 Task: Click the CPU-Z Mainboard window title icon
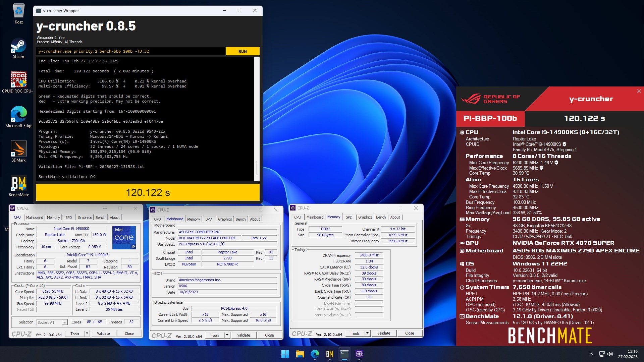(153, 210)
